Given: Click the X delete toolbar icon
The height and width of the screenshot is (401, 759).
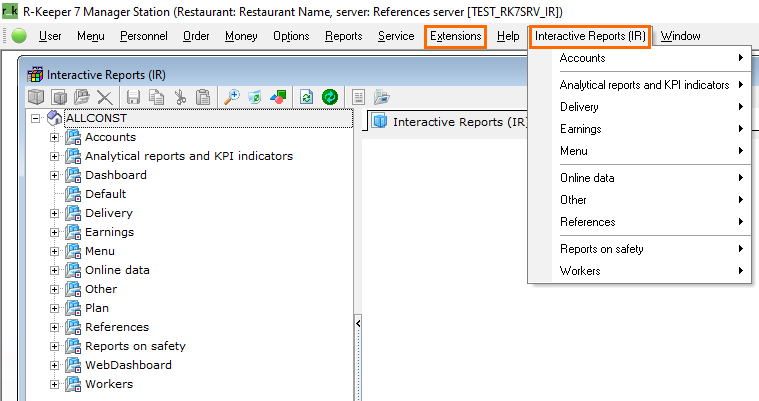Looking at the screenshot, I should click(x=105, y=97).
